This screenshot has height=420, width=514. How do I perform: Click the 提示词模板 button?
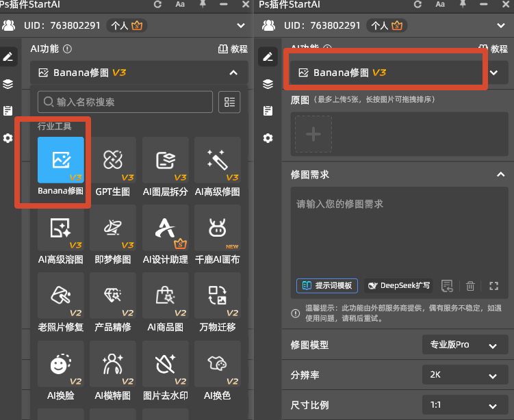(327, 286)
